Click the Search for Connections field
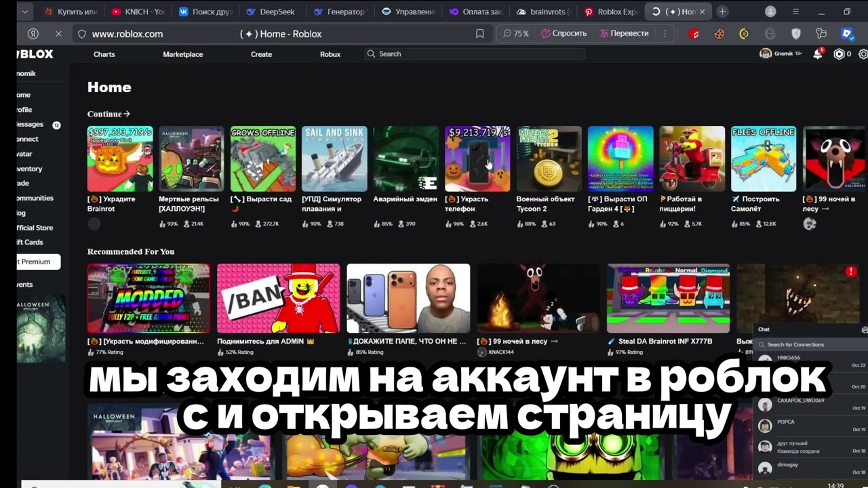Image resolution: width=868 pixels, height=488 pixels. click(x=810, y=344)
